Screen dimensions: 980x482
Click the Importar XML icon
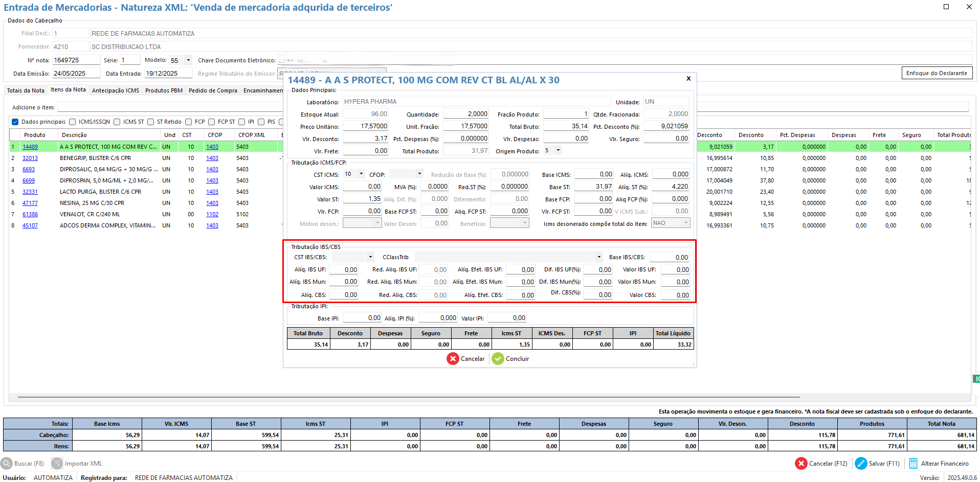click(57, 464)
